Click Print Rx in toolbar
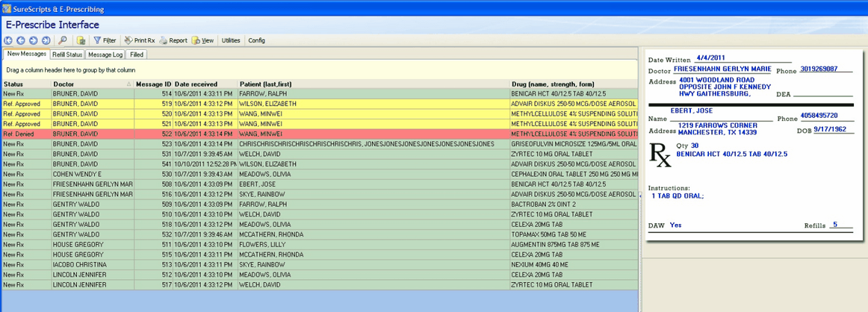Screen dimensions: 868x312 tap(140, 40)
